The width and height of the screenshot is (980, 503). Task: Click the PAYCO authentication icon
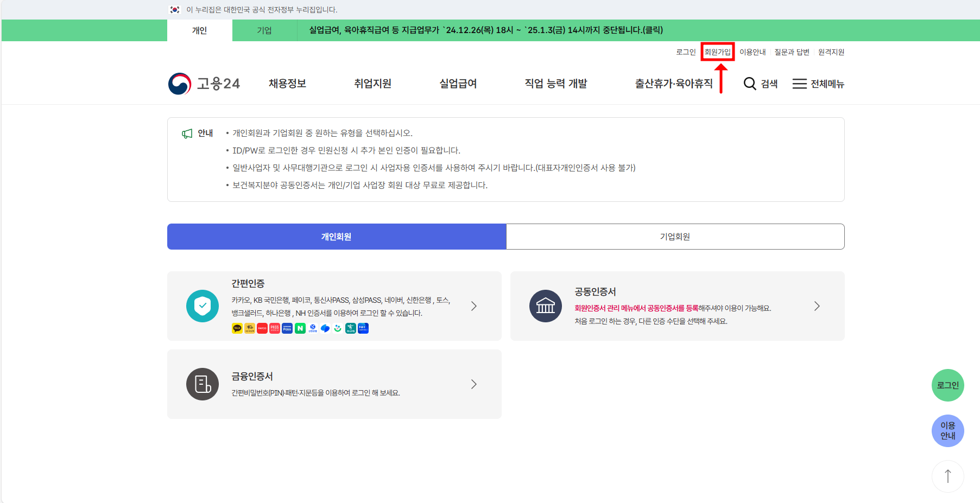tap(262, 328)
